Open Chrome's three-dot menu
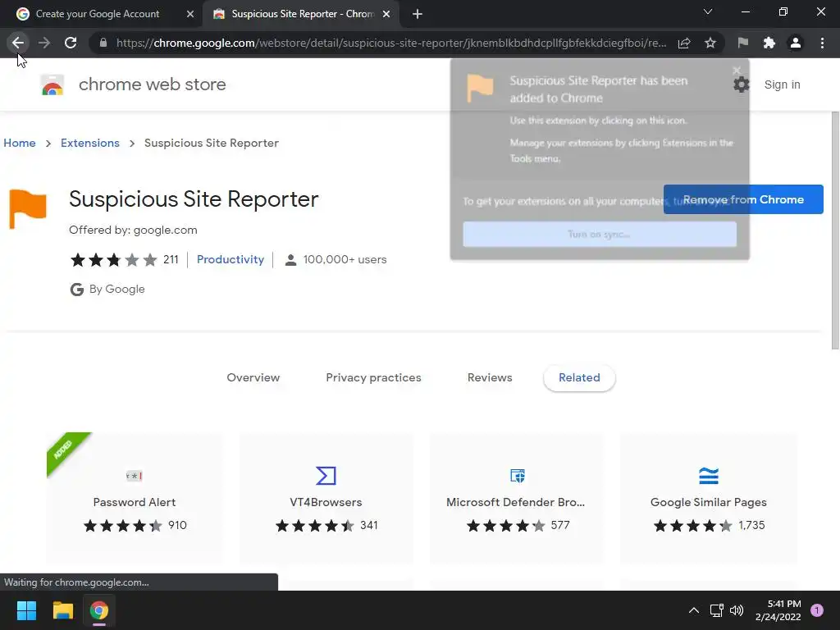Viewport: 840px width, 630px height. point(822,43)
